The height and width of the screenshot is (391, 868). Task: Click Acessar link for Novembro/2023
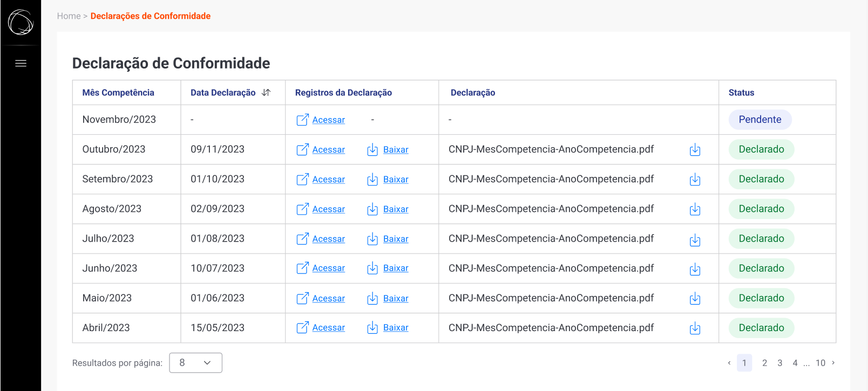coord(328,120)
